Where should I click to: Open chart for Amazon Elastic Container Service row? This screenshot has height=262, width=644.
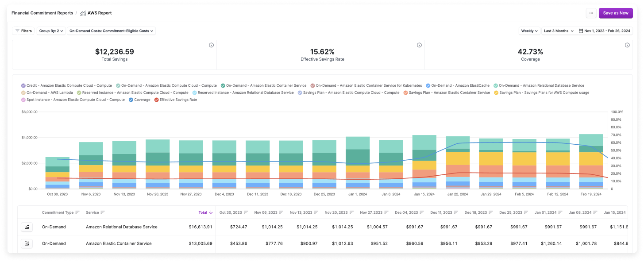click(27, 243)
